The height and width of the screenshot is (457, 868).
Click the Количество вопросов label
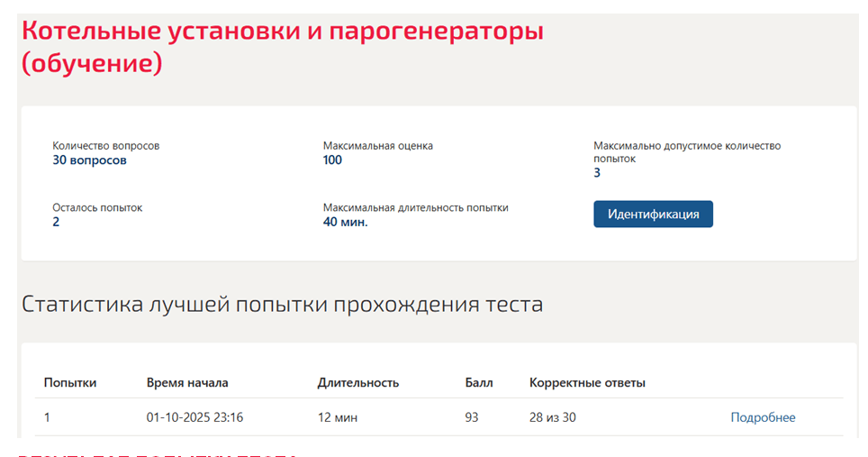105,146
